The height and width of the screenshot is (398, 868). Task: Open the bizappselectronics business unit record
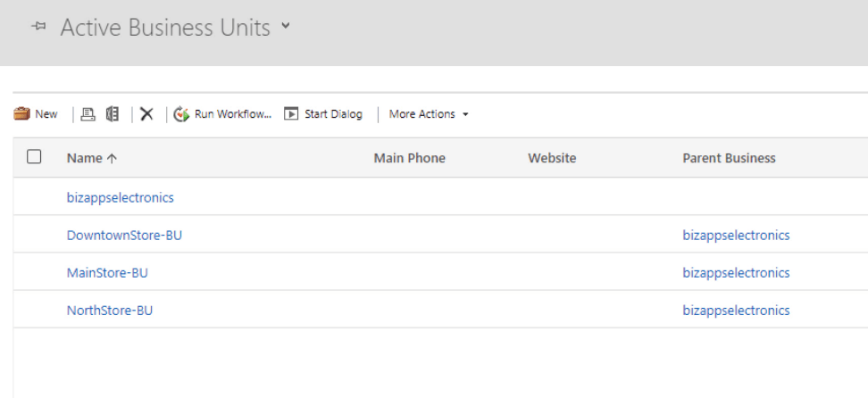(x=121, y=197)
